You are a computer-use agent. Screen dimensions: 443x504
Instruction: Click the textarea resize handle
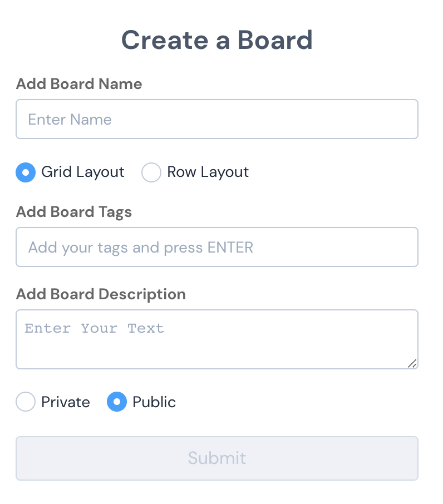(413, 364)
